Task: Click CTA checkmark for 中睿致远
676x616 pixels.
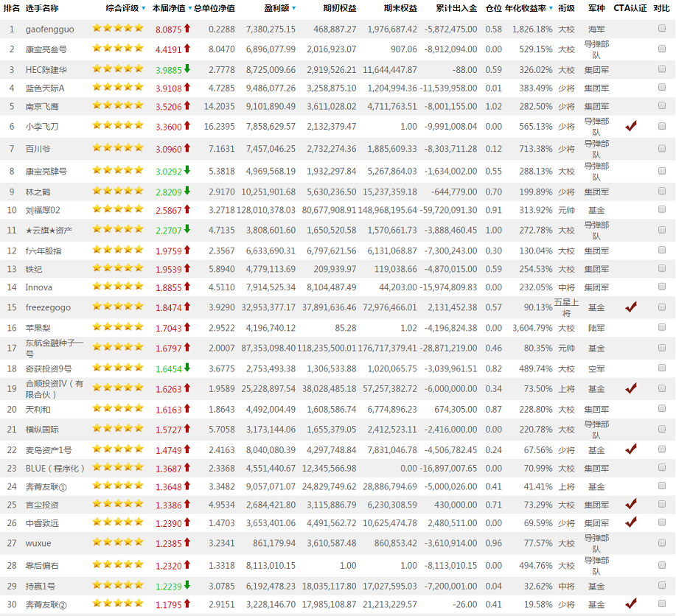Action: pyautogui.click(x=631, y=522)
